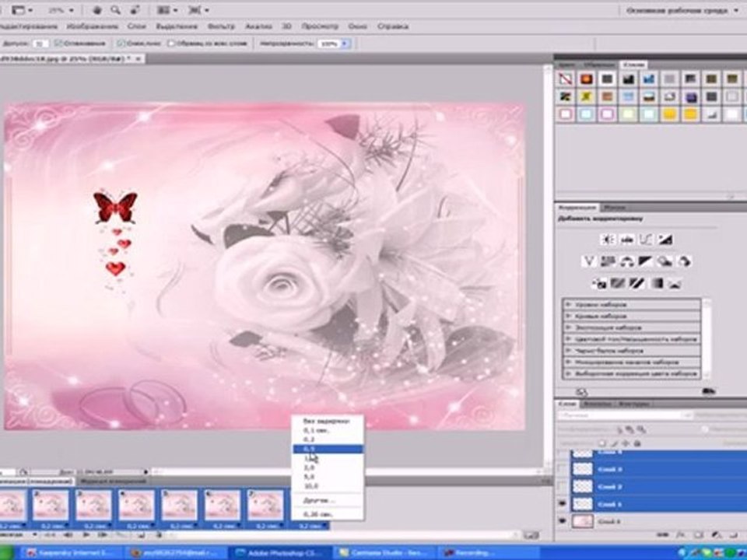Hide the Слой 0 layer eye icon
The image size is (747, 560).
[562, 521]
